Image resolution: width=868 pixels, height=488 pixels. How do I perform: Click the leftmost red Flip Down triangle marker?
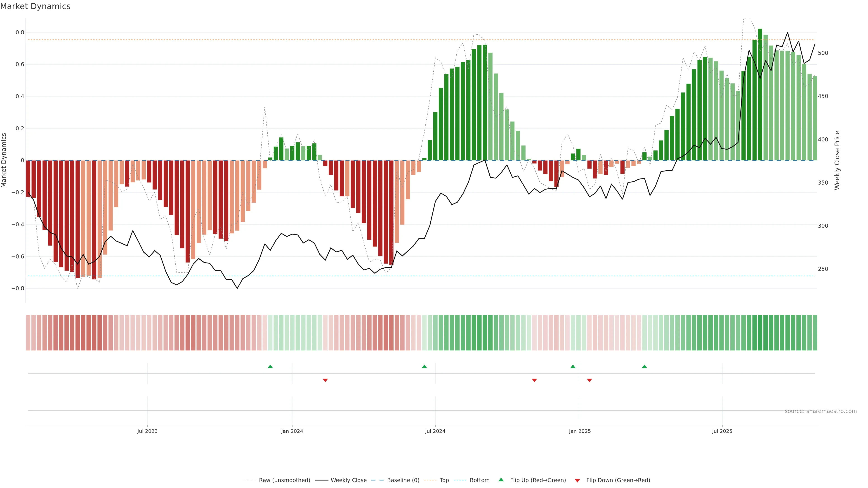point(325,380)
